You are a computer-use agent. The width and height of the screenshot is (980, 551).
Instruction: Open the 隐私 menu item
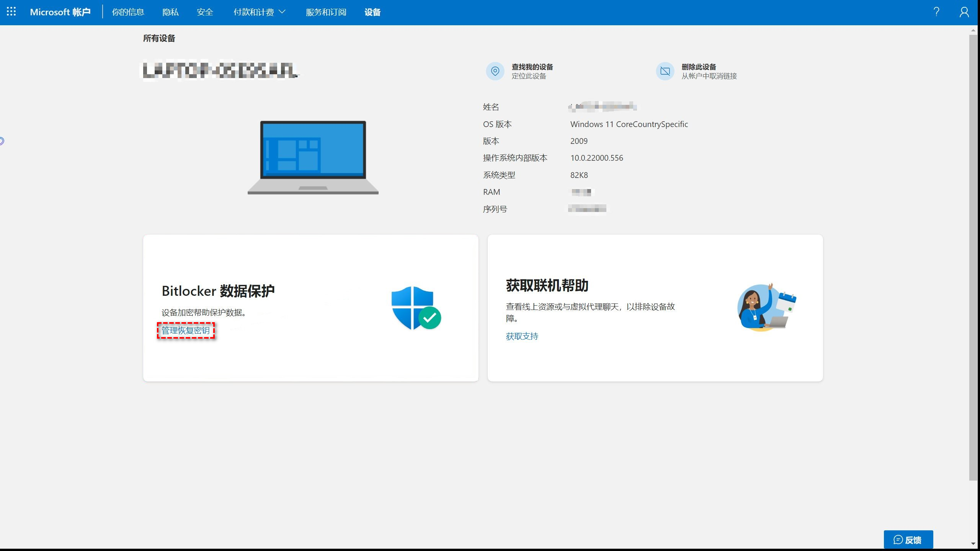pyautogui.click(x=170, y=12)
